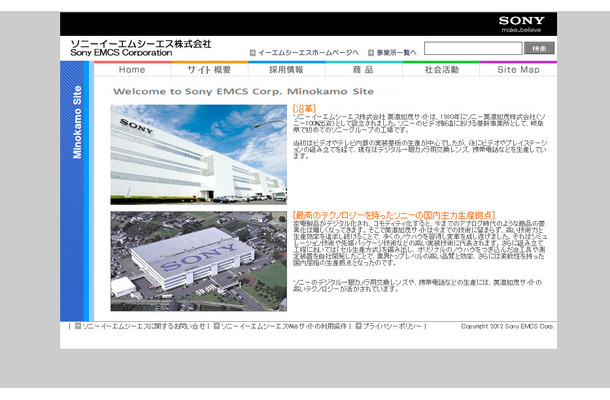Screen dimensions: 610x400
Task: Click the search text field
Action: (473, 48)
